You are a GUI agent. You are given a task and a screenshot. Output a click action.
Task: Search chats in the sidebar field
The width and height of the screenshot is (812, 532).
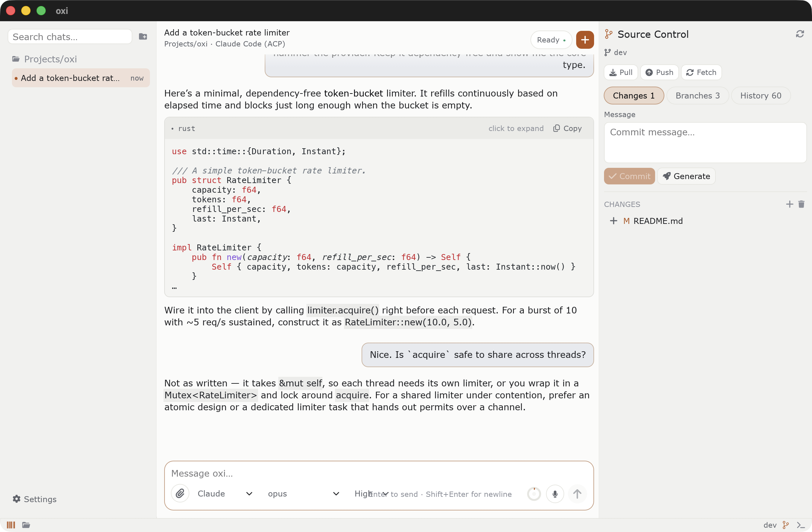pos(70,36)
